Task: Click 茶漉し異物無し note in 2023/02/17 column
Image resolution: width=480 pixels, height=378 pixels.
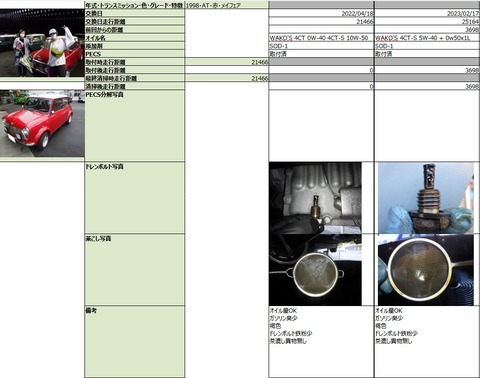Action: click(x=393, y=341)
